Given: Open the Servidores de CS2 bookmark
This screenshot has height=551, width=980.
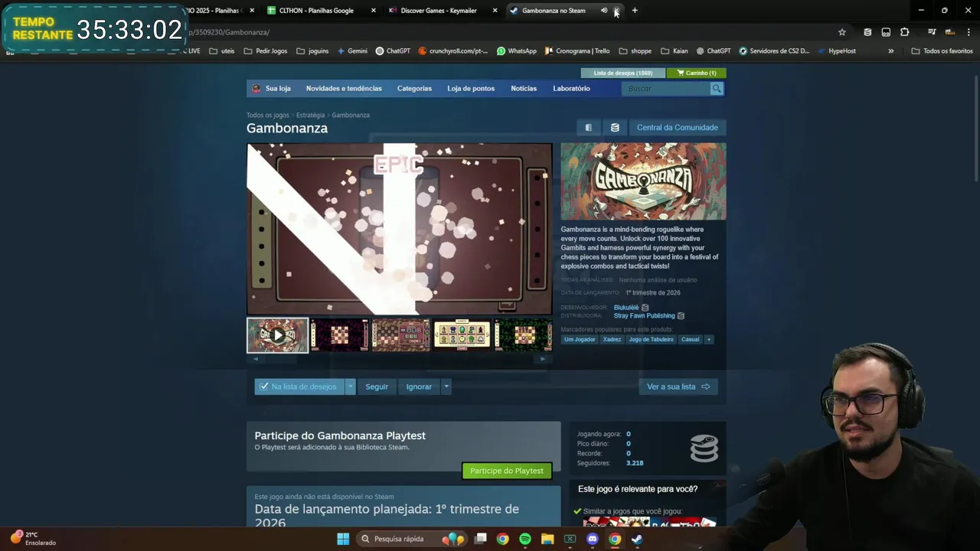Looking at the screenshot, I should point(774,51).
